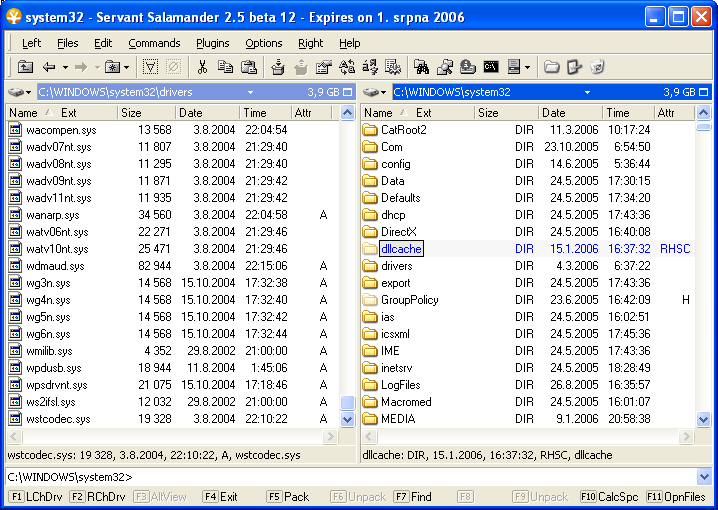This screenshot has width=718, height=510.
Task: Sort left panel by Size column header
Action: click(x=147, y=113)
